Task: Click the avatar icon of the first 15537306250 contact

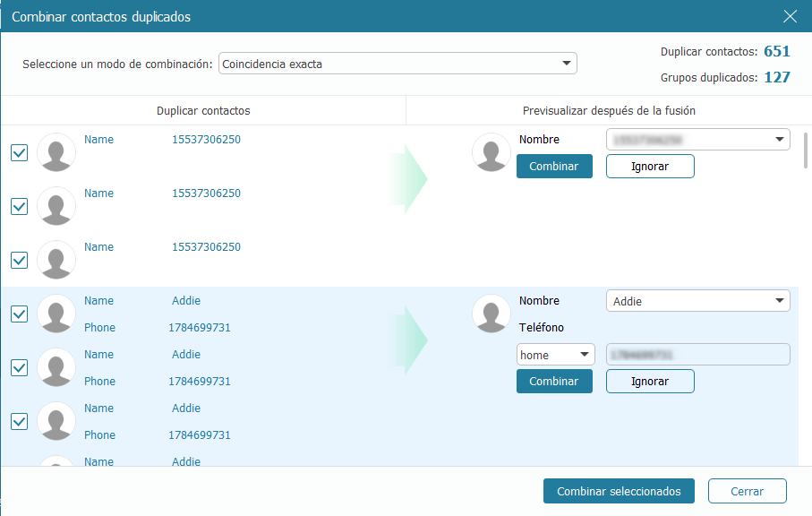Action: click(x=56, y=152)
